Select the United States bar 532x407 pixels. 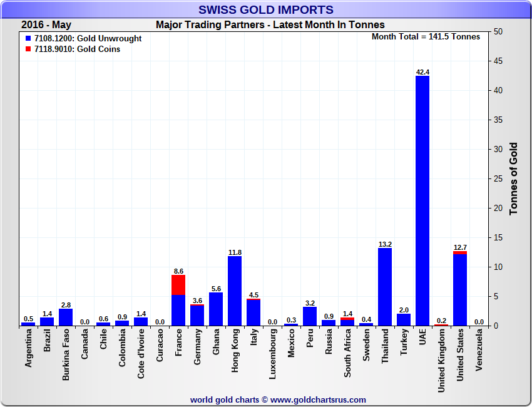[x=460, y=290]
